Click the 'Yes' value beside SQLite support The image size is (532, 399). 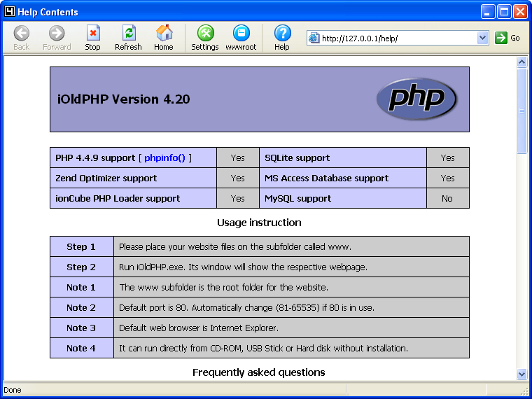tap(447, 157)
